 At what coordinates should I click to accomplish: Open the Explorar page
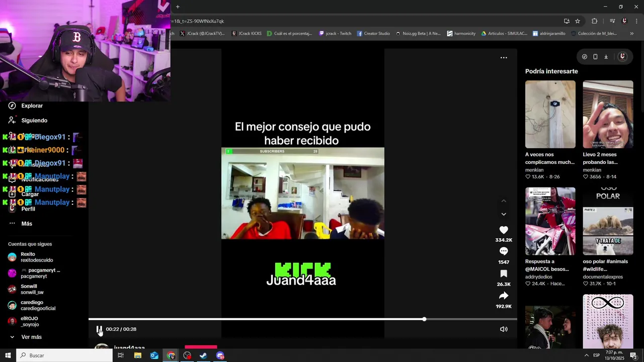point(26,106)
